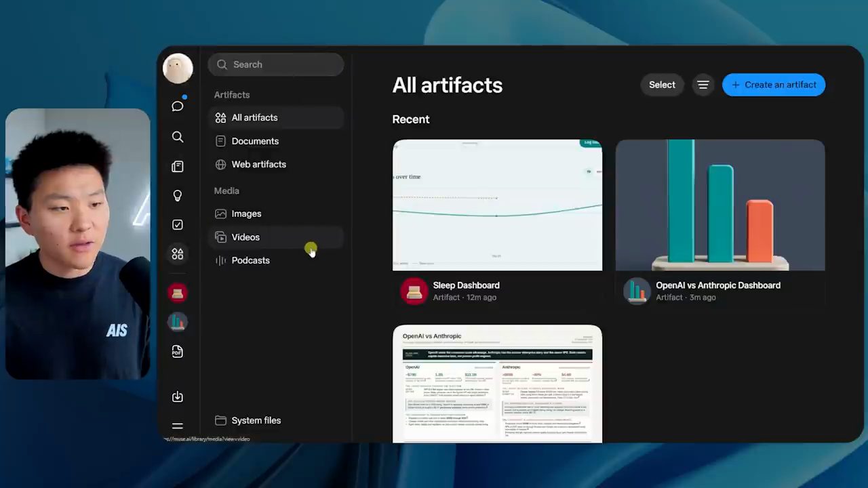This screenshot has width=868, height=488.
Task: Click the Artifact · 12m ago caption
Action: [x=465, y=298]
